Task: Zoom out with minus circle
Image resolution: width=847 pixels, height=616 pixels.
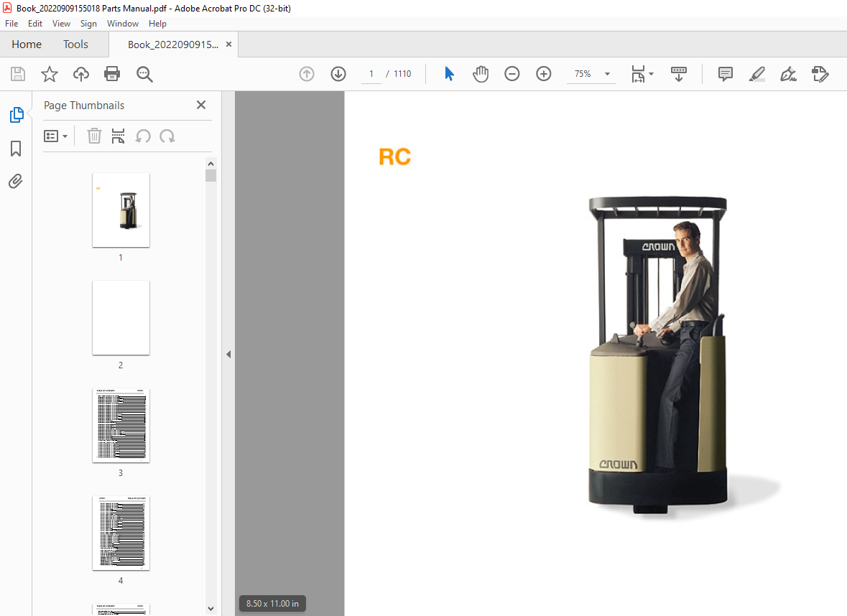Action: pyautogui.click(x=512, y=74)
